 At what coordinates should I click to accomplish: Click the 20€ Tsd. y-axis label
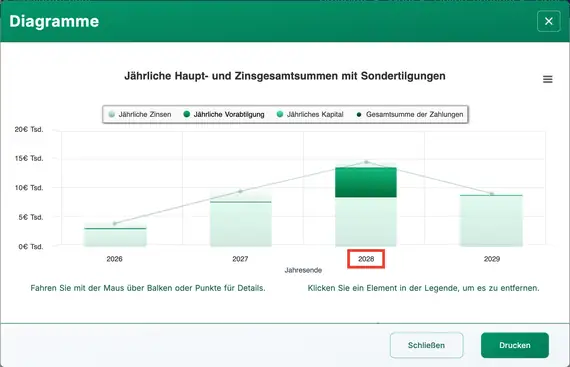(x=29, y=129)
